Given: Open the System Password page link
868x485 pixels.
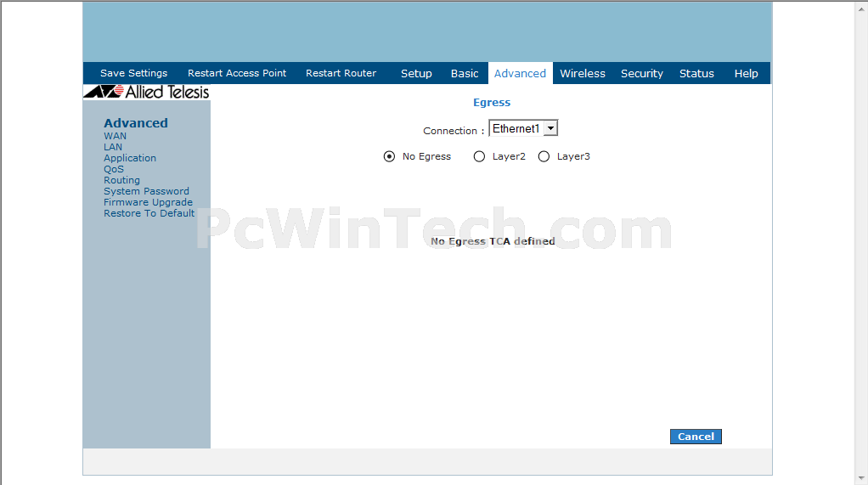Looking at the screenshot, I should coord(146,191).
